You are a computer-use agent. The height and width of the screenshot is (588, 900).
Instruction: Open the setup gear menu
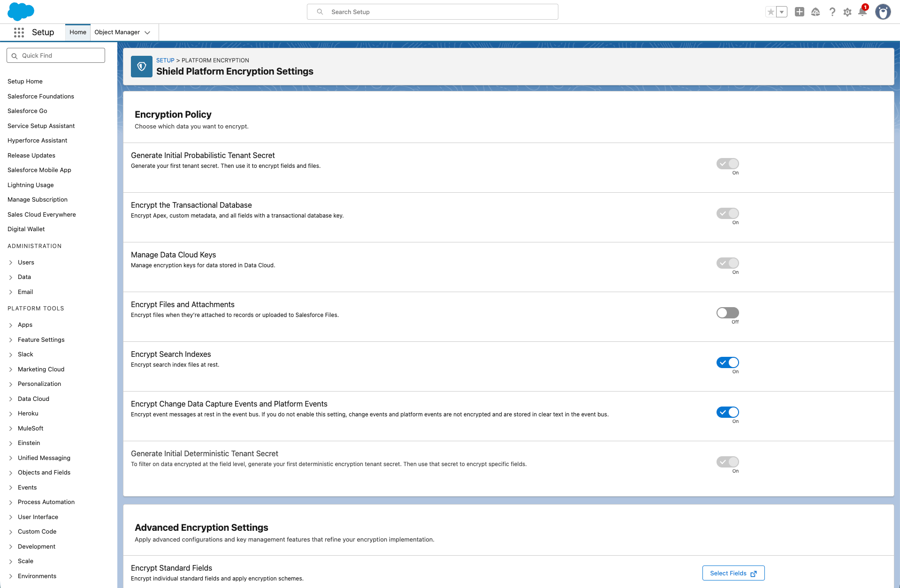(847, 12)
